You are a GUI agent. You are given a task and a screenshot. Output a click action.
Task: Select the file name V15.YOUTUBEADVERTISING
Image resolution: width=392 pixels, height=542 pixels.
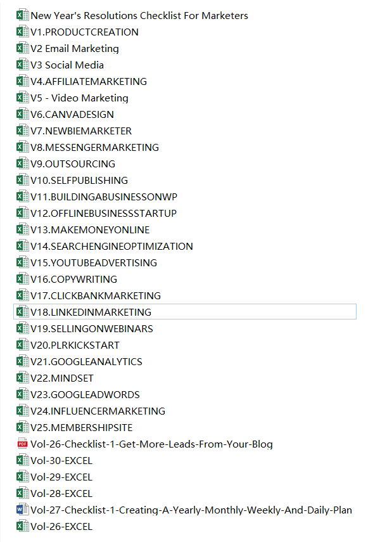(x=94, y=262)
